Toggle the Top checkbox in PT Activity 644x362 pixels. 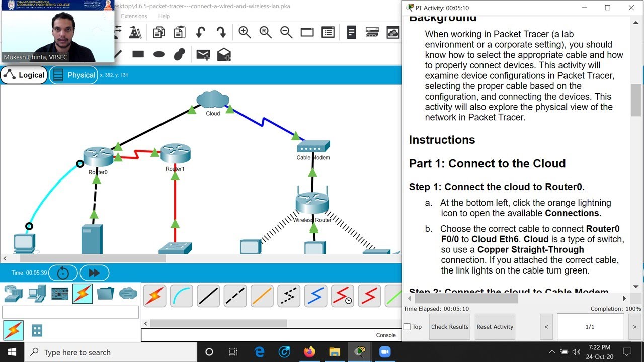[x=407, y=327]
